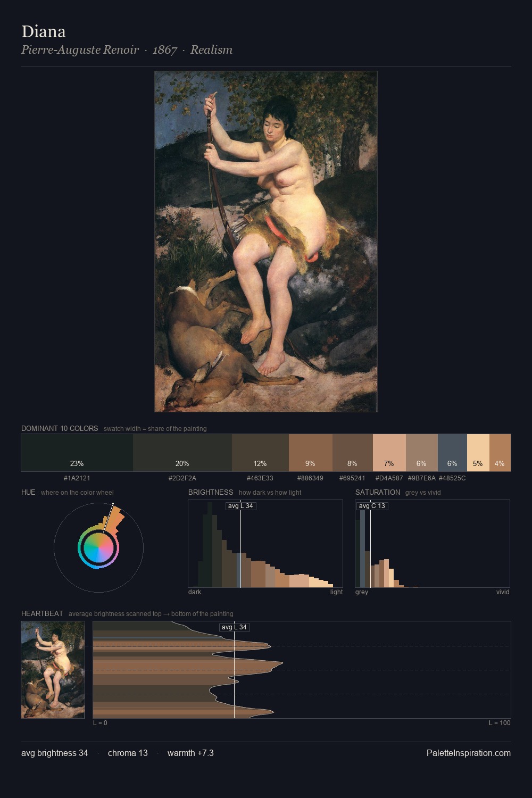Click the hue color wheel

[98, 547]
